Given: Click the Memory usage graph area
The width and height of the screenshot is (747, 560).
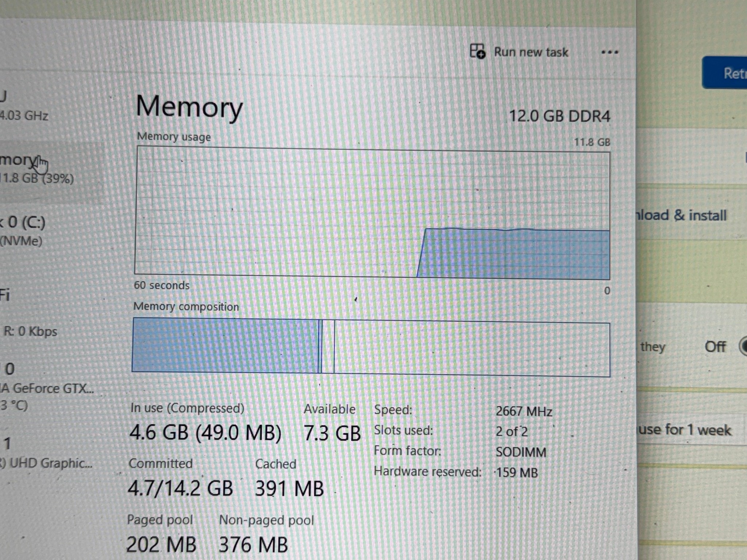Looking at the screenshot, I should 372,213.
